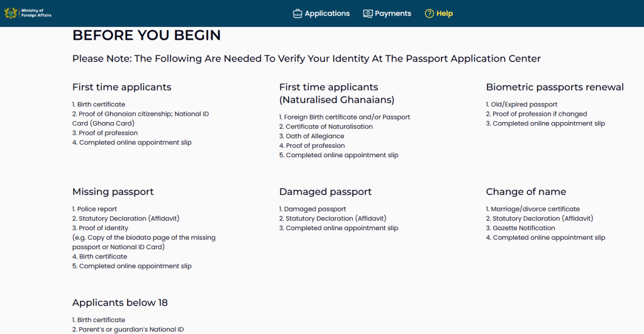Click the Ghana coat of arms logo

click(x=11, y=13)
